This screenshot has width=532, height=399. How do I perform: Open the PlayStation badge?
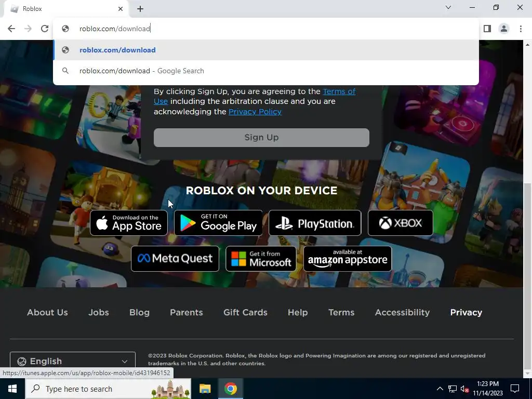[x=315, y=223]
